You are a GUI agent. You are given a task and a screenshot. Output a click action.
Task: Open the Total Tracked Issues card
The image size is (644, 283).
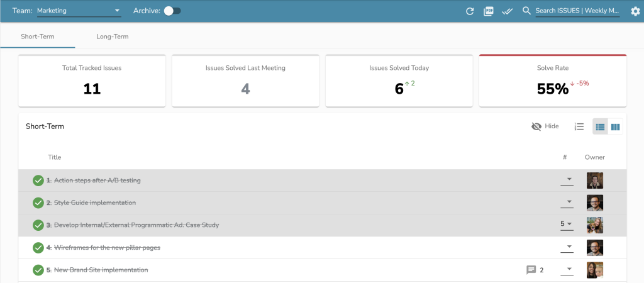92,80
